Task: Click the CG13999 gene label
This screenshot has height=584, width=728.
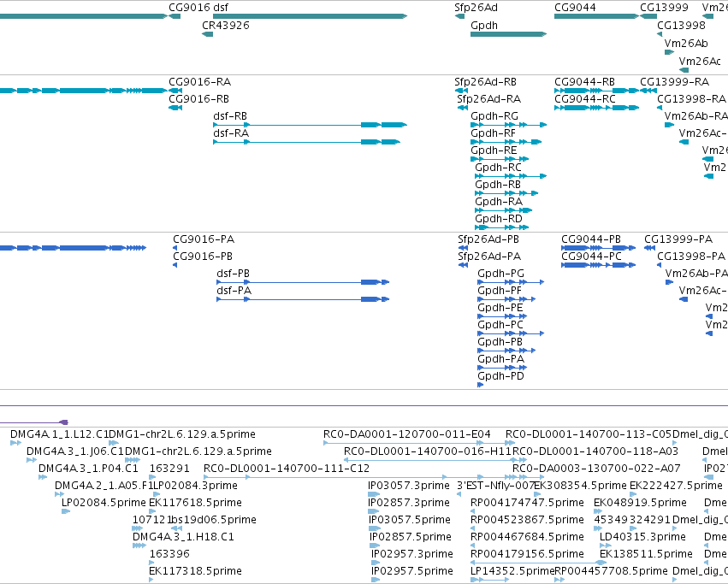Action: pyautogui.click(x=664, y=8)
